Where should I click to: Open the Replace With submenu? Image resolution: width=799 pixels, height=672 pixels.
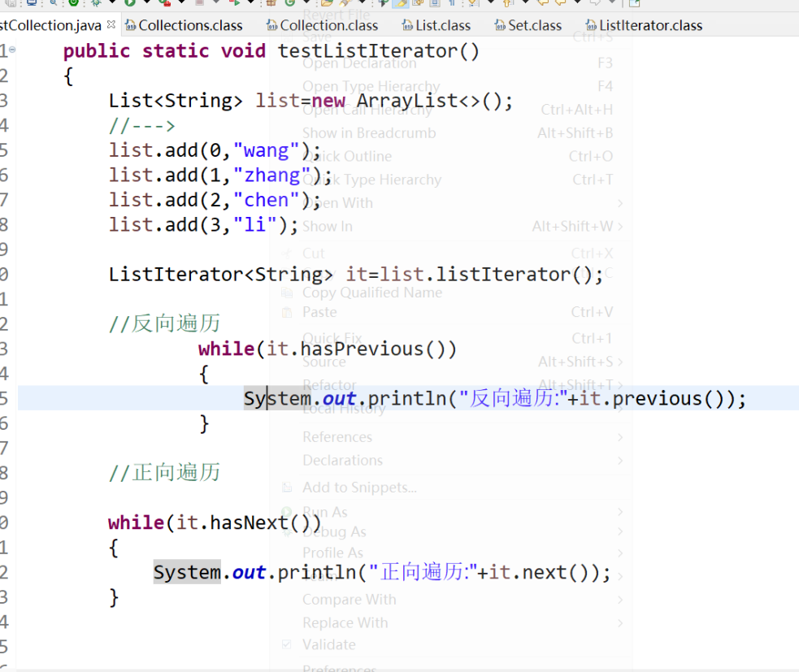345,622
